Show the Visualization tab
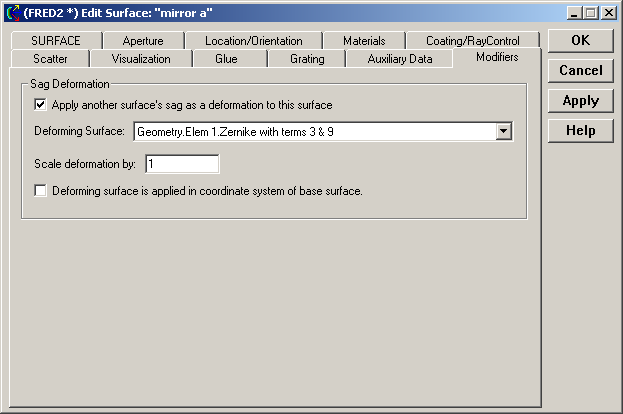This screenshot has width=623, height=414. tap(141, 59)
